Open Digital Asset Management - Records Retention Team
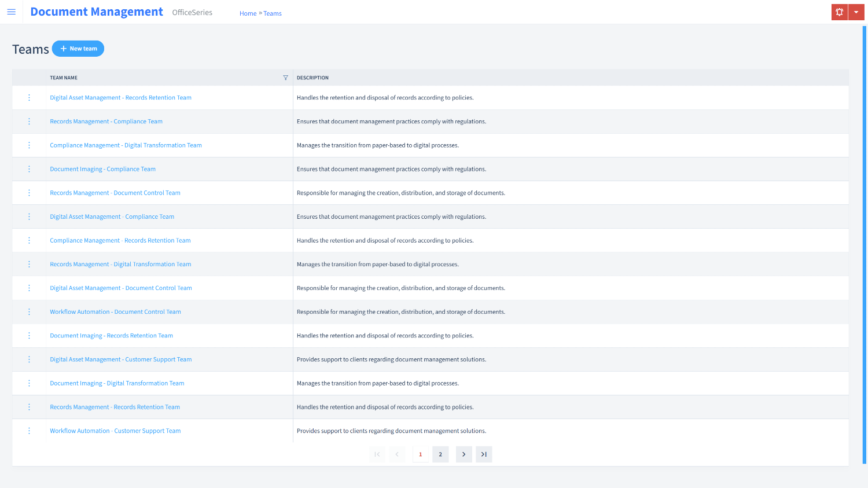Image resolution: width=868 pixels, height=488 pixels. (x=120, y=97)
